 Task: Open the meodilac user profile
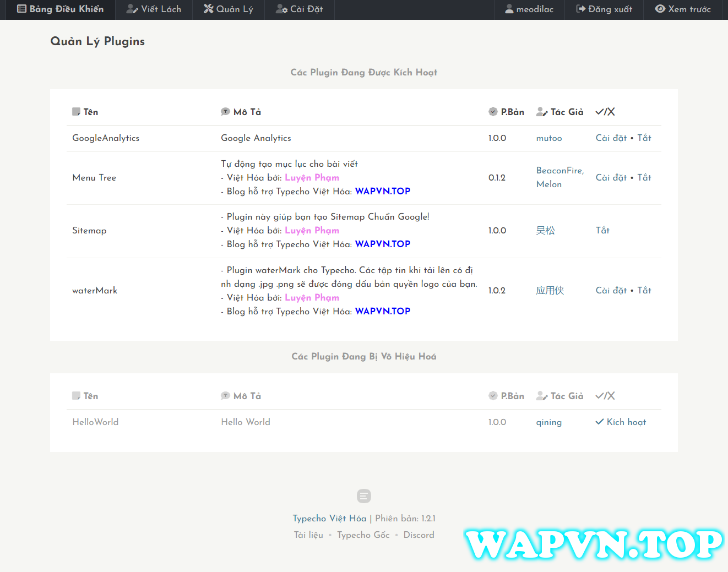pos(529,9)
